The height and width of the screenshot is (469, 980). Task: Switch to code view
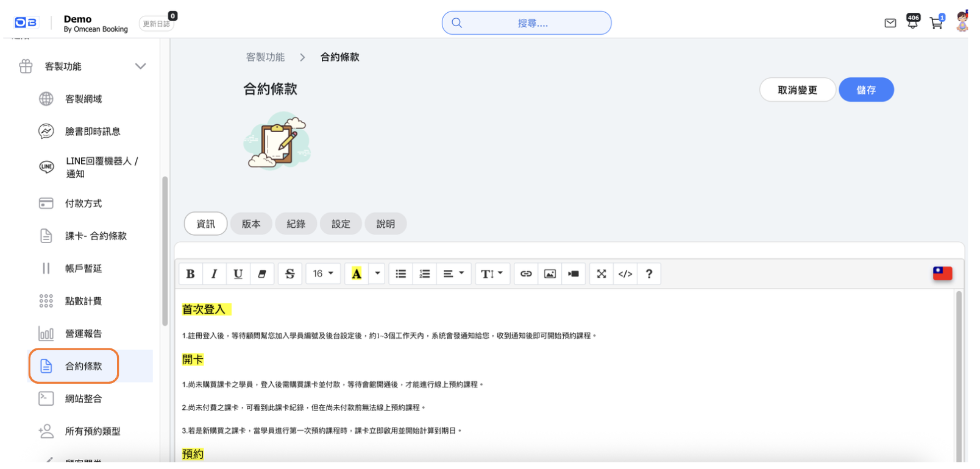pos(625,274)
